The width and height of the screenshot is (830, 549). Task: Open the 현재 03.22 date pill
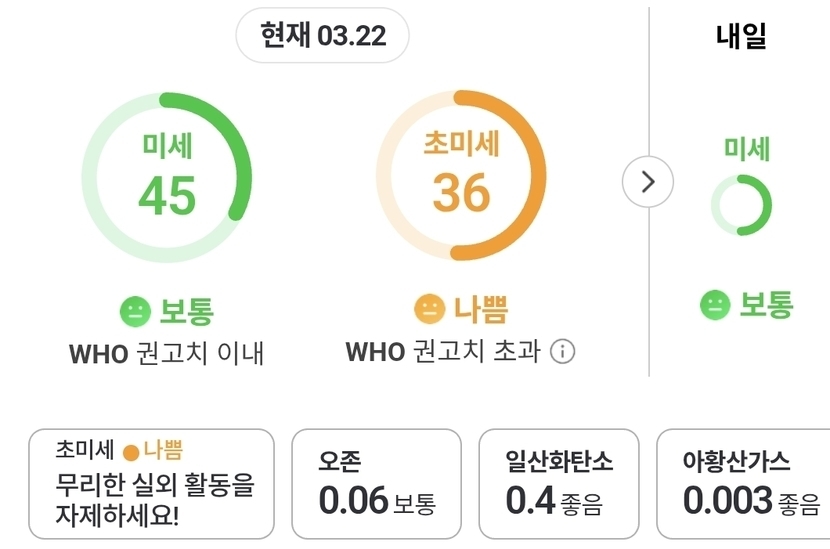click(x=322, y=37)
